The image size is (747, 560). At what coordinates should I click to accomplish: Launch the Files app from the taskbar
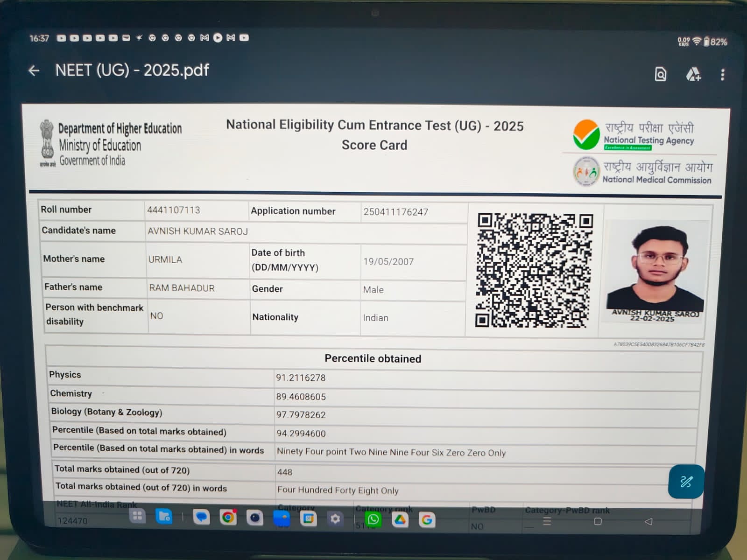[x=164, y=517]
